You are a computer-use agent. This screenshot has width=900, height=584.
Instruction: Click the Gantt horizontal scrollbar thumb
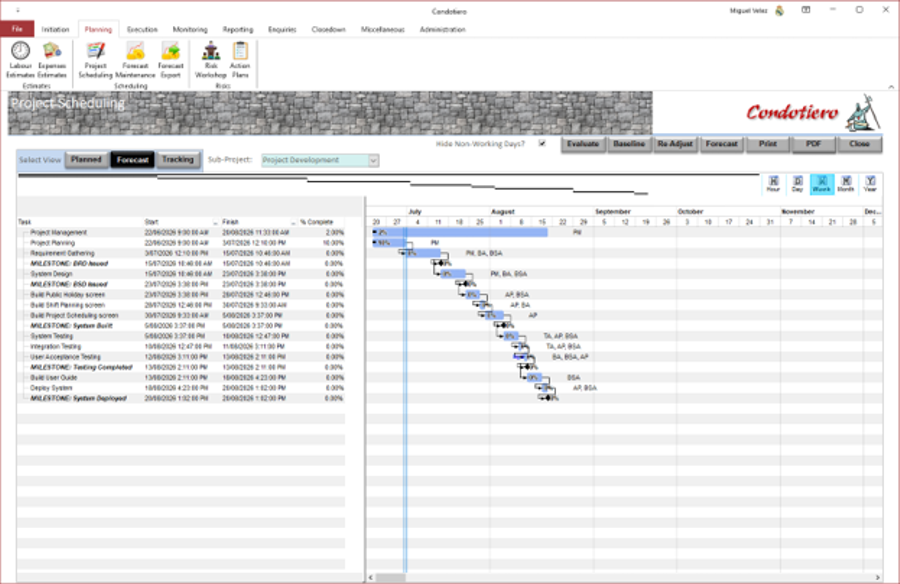click(390, 578)
